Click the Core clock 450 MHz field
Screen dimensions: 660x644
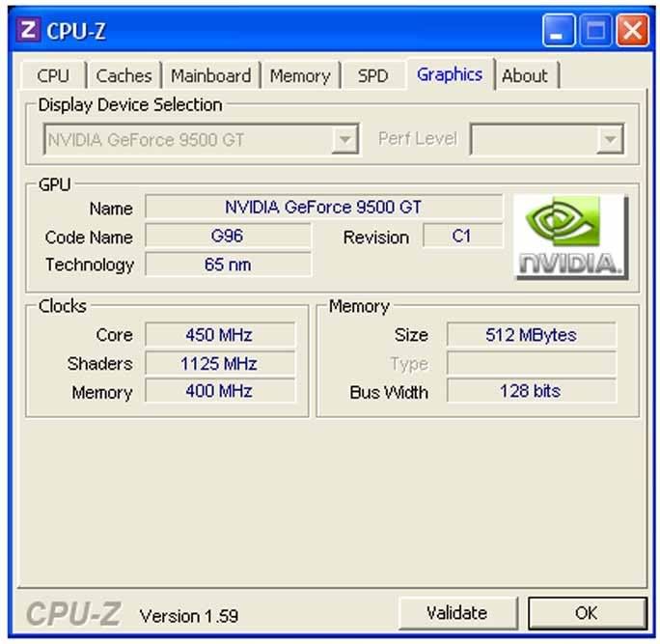click(x=219, y=335)
